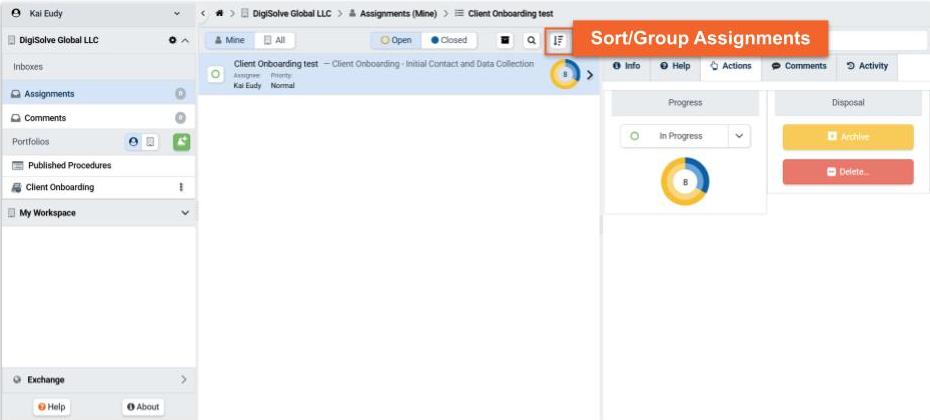Select Published Procedures in the sidebar
Image resolution: width=930 pixels, height=420 pixels.
pyautogui.click(x=68, y=165)
